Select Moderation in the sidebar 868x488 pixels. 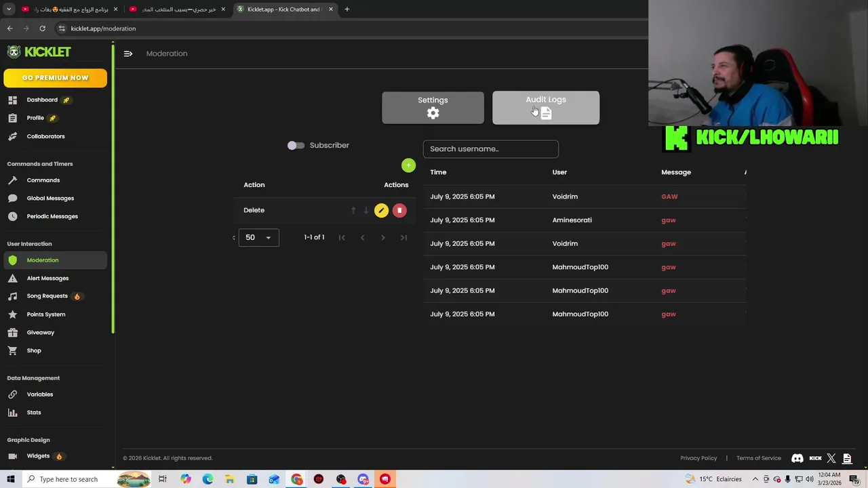55,260
